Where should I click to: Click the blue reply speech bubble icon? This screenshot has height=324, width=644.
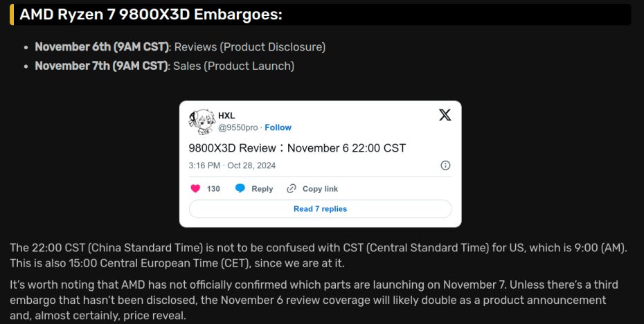(240, 188)
